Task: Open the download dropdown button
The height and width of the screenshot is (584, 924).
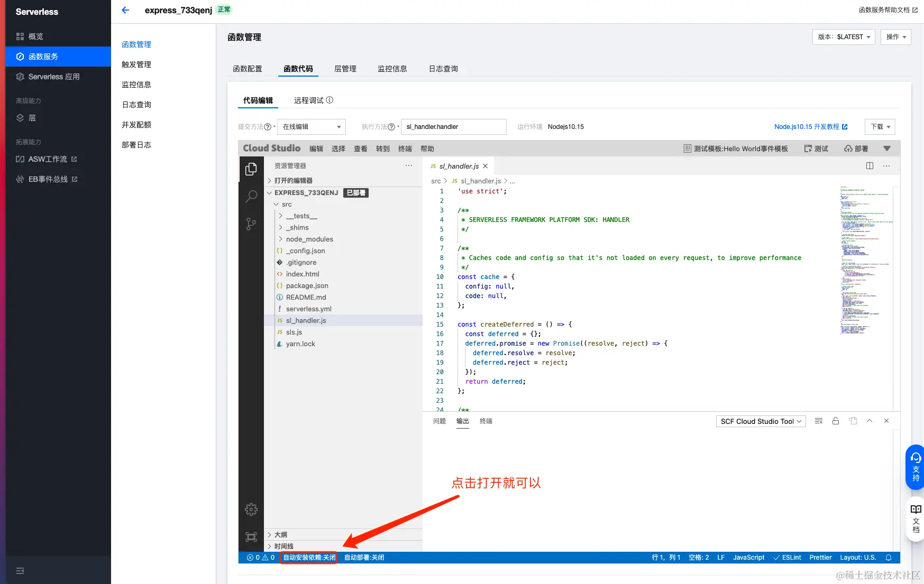Action: [880, 127]
